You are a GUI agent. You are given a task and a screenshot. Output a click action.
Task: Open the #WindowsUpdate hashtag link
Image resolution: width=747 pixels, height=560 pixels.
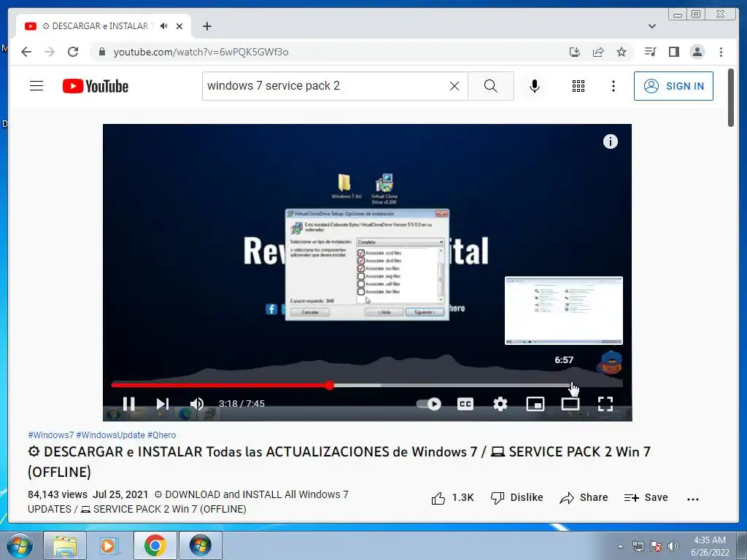pos(111,435)
